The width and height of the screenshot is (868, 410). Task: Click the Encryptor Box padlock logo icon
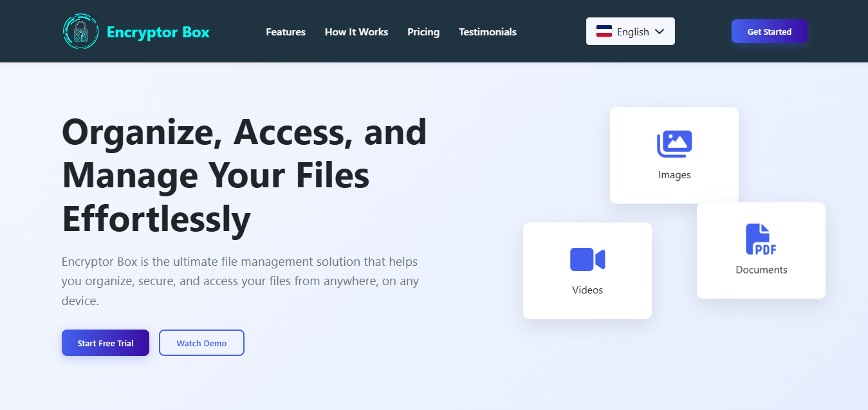point(80,31)
